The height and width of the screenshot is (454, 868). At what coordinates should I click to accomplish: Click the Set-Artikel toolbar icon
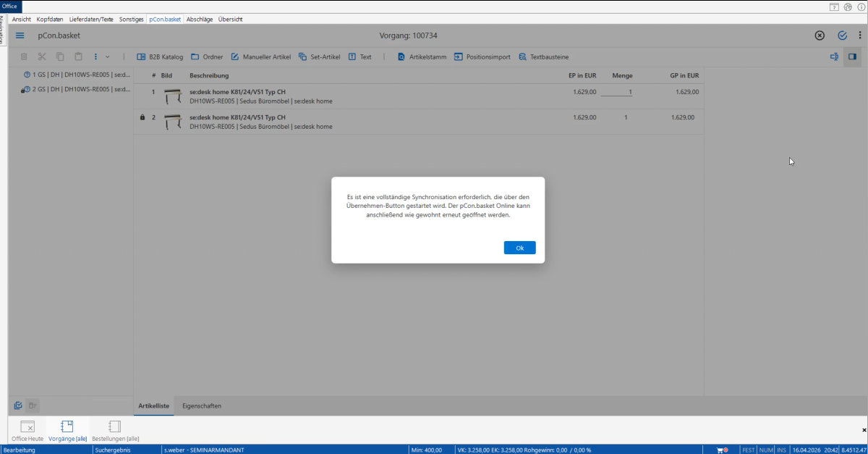(x=303, y=56)
